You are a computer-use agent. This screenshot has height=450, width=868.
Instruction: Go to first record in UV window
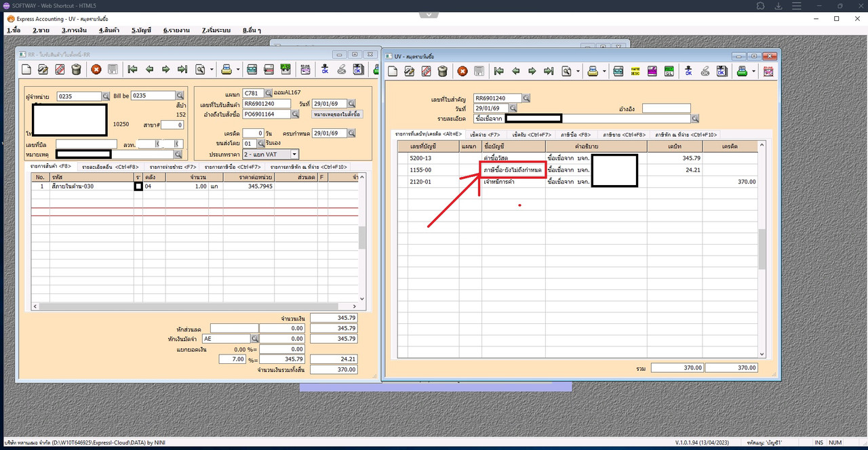pyautogui.click(x=499, y=71)
